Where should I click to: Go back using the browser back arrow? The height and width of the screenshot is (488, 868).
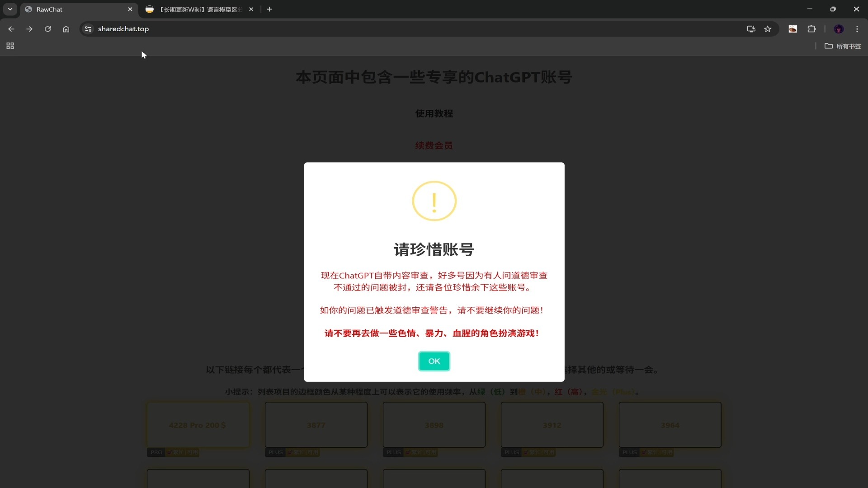coord(11,29)
